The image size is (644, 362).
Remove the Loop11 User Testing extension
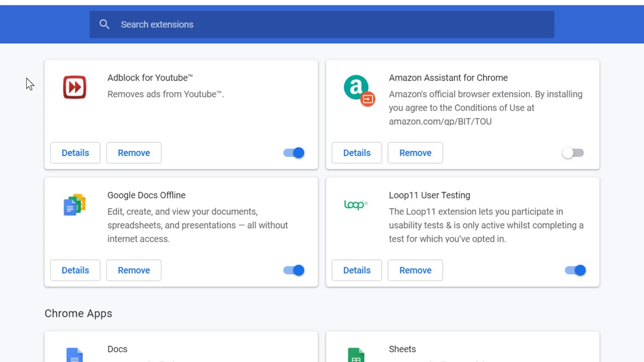416,270
